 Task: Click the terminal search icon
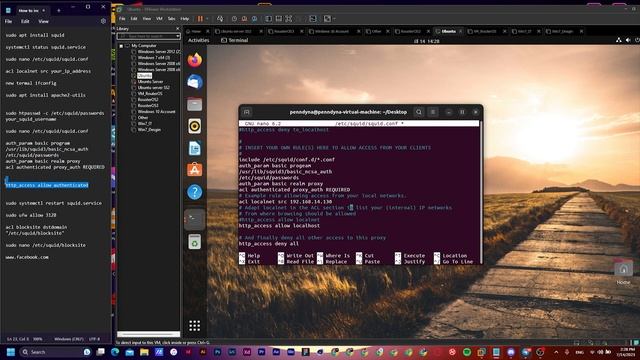coord(419,112)
